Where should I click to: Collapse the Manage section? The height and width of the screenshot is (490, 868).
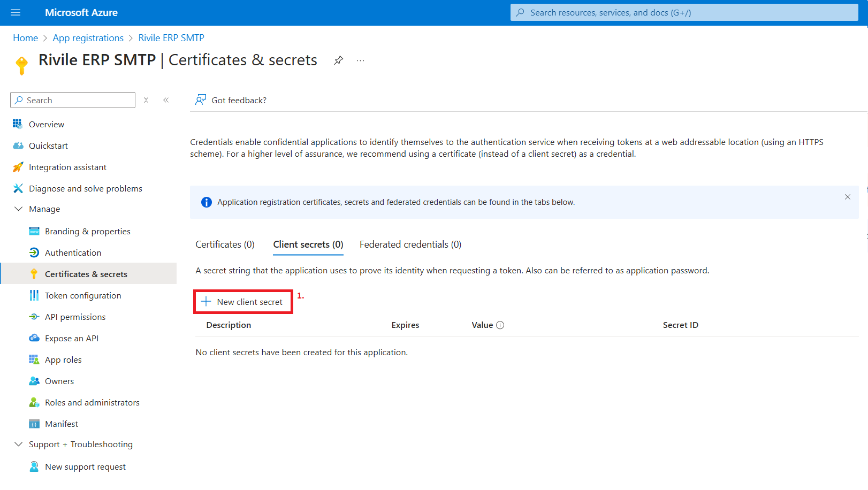(x=19, y=209)
